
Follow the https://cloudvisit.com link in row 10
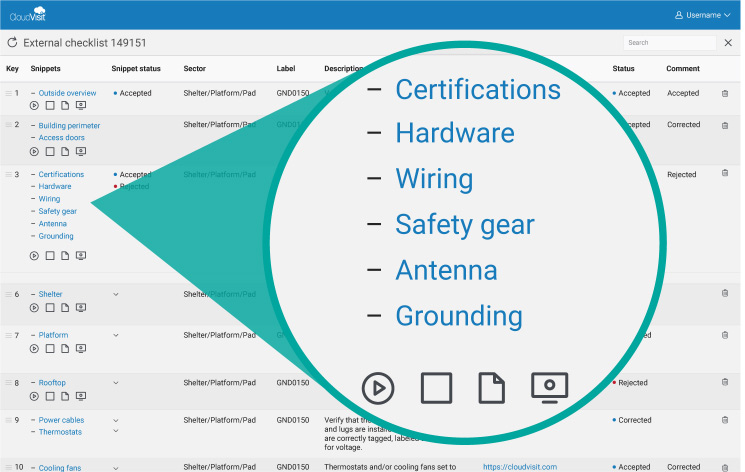520,467
